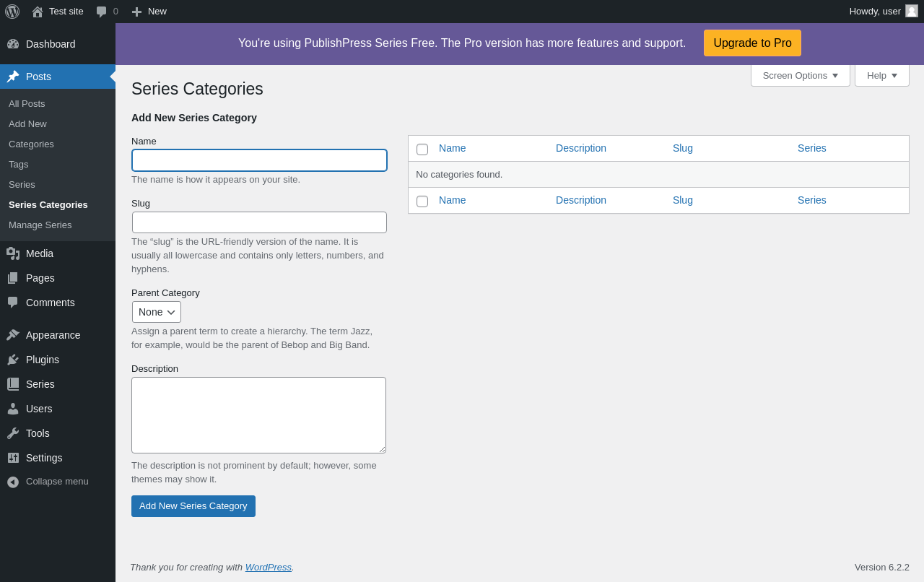The width and height of the screenshot is (924, 582).
Task: Click the WordPress logo icon
Action: click(12, 12)
